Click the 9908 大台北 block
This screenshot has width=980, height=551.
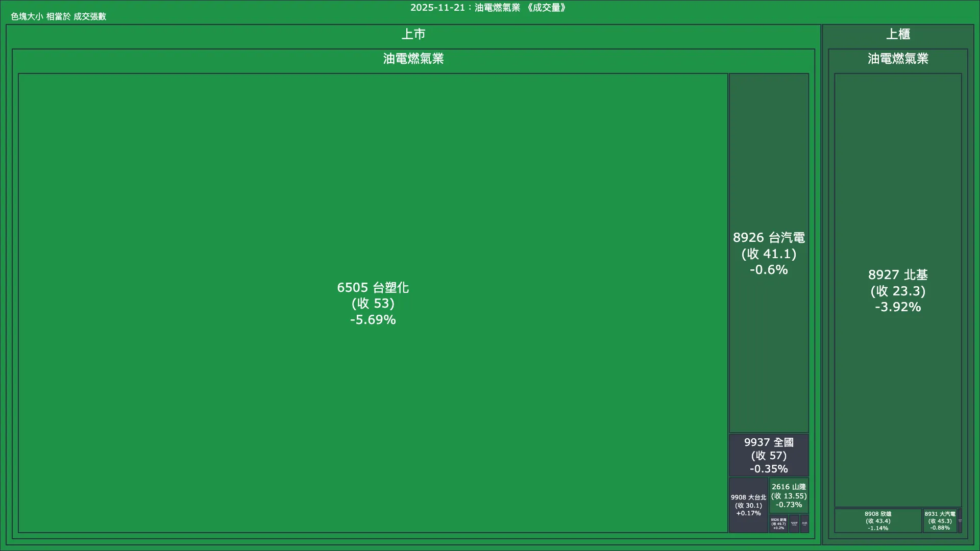click(748, 505)
